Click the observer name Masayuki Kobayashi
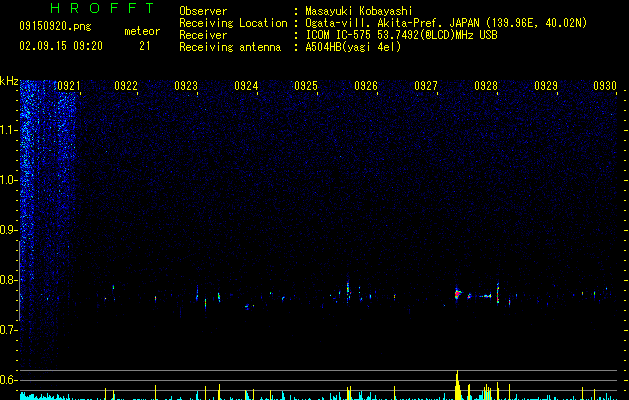 click(359, 11)
